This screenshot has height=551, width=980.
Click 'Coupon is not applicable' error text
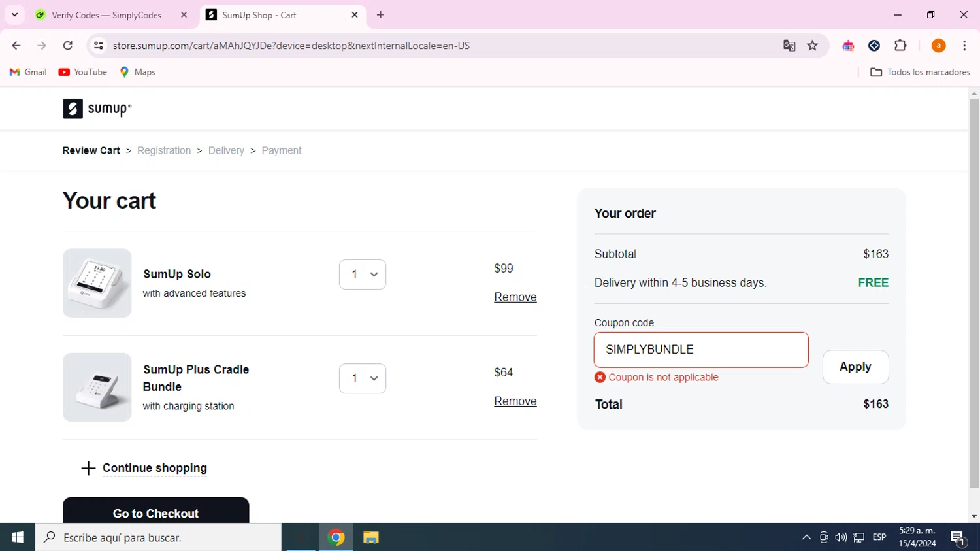pyautogui.click(x=663, y=377)
